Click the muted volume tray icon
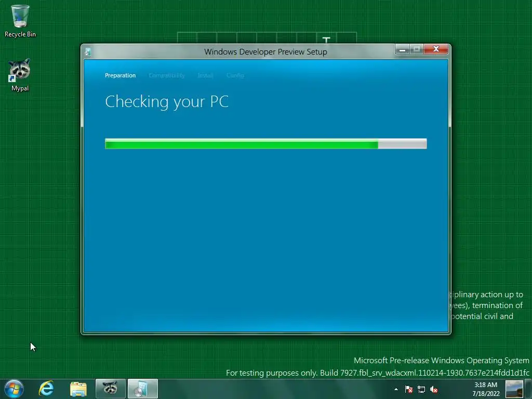Viewport: 532px width, 399px height. (x=434, y=389)
